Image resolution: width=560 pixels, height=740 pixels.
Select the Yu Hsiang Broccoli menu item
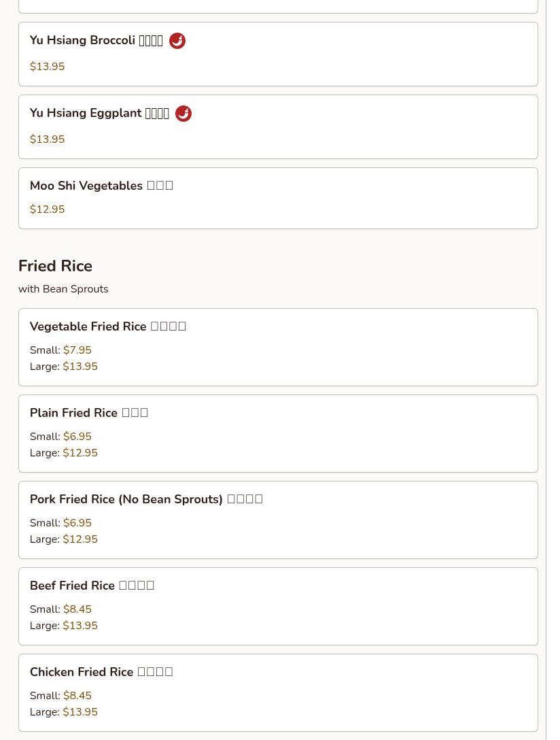click(278, 54)
